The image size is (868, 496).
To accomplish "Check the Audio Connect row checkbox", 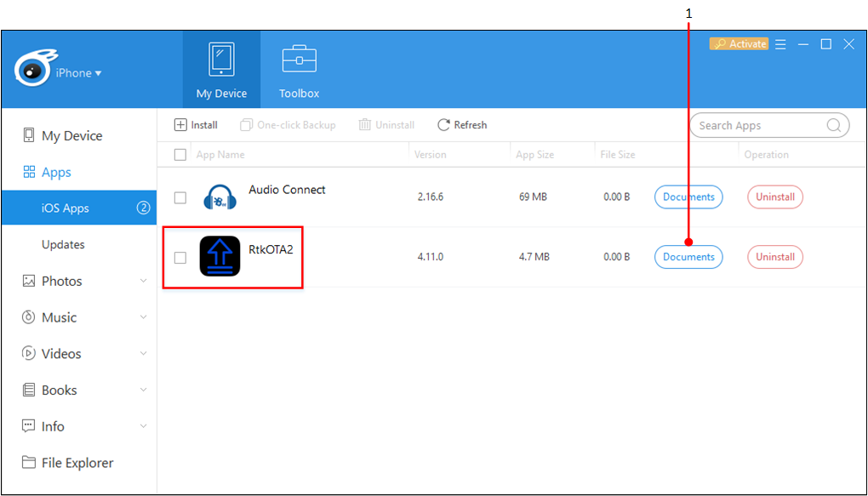I will point(180,197).
